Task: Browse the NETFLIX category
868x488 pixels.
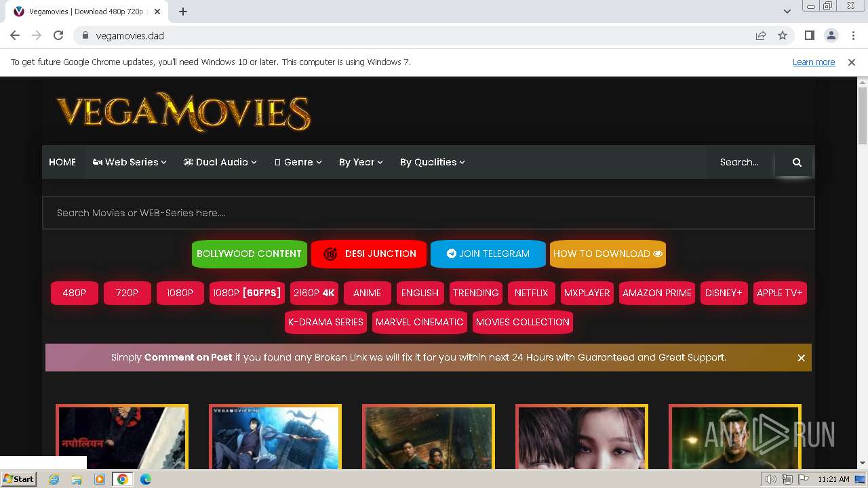Action: [x=532, y=293]
